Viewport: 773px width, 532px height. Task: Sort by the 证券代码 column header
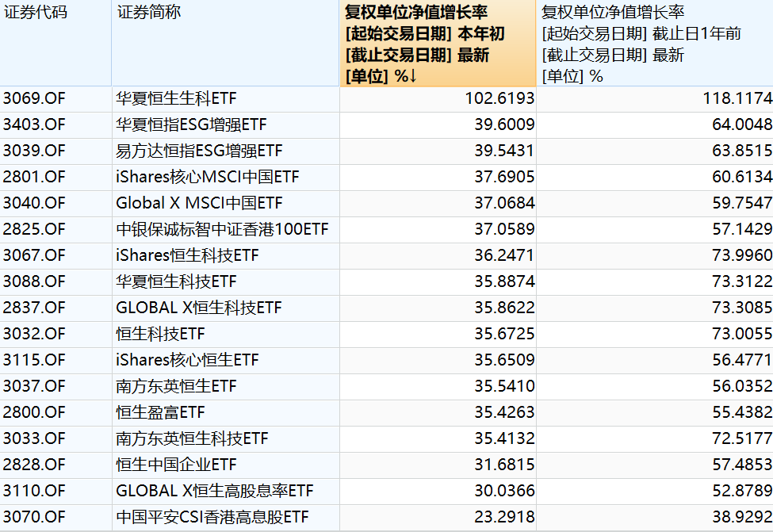[55, 43]
